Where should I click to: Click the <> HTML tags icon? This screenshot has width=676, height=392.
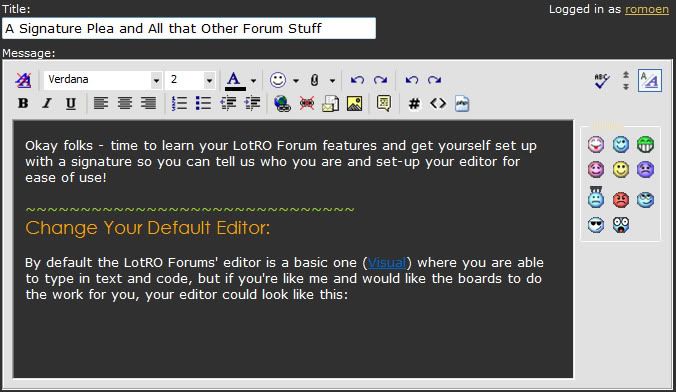[438, 103]
